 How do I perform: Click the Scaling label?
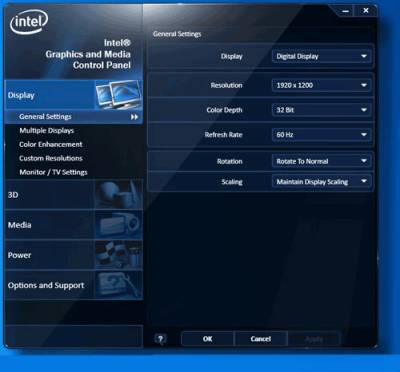click(x=232, y=182)
